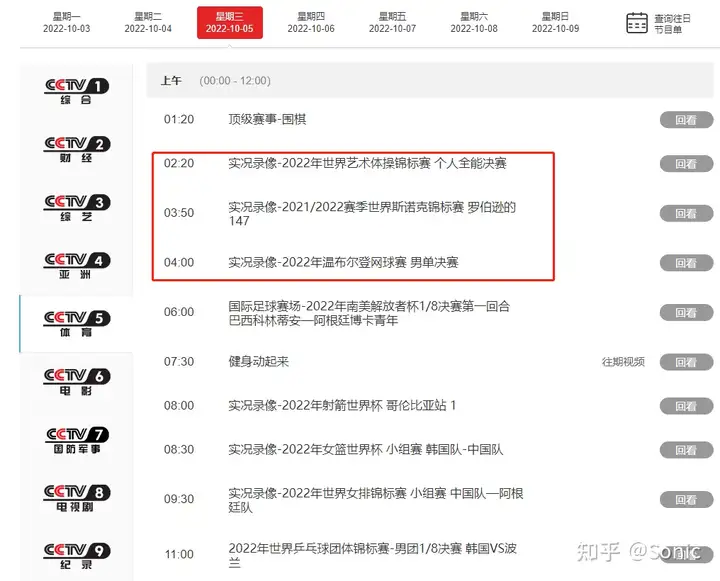
Task: Select the CCTV-6 电影 channel logo
Action: click(77, 382)
